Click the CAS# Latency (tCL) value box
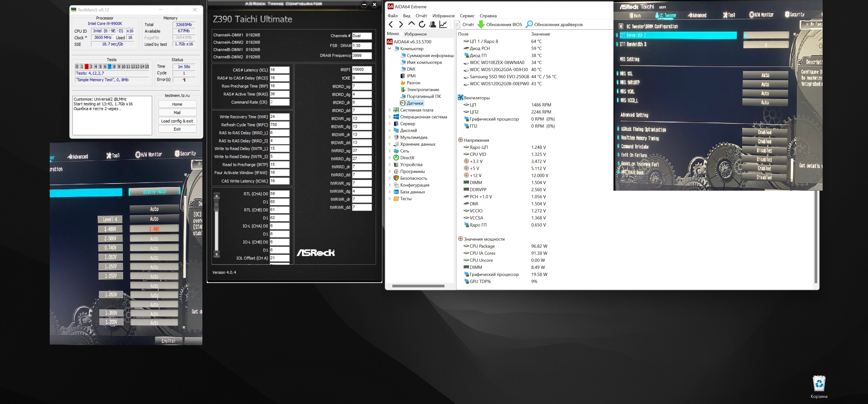The image size is (868, 404). 279,70
